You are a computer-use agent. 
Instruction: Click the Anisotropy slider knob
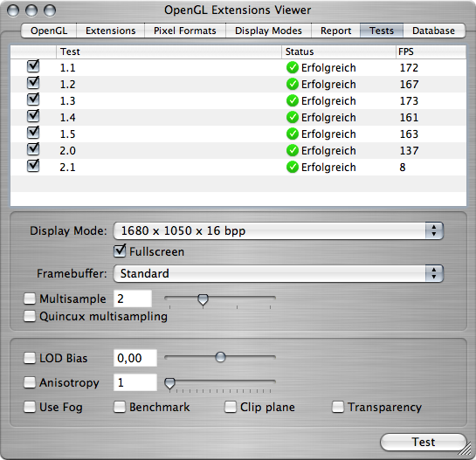click(x=169, y=383)
